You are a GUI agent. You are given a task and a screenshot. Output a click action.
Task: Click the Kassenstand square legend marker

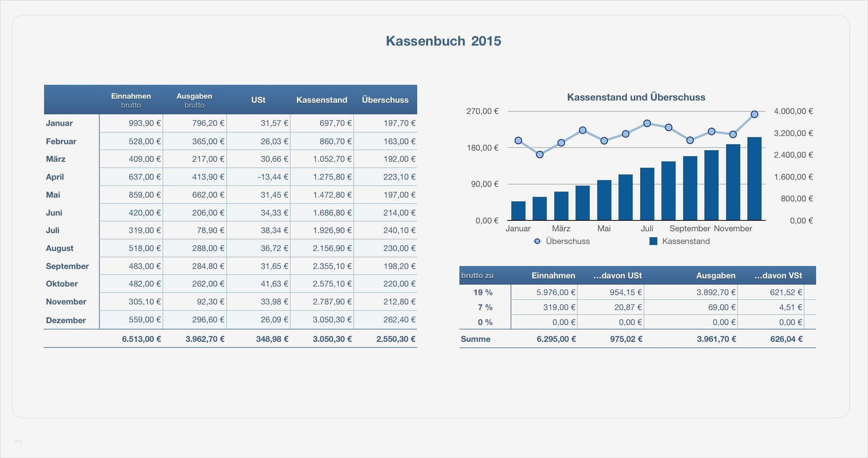point(653,241)
